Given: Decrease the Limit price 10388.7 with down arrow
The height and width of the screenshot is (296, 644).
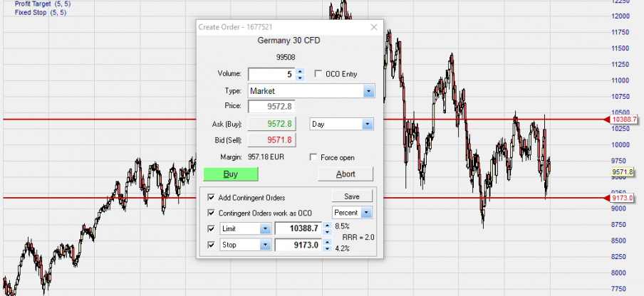Looking at the screenshot, I should point(327,232).
